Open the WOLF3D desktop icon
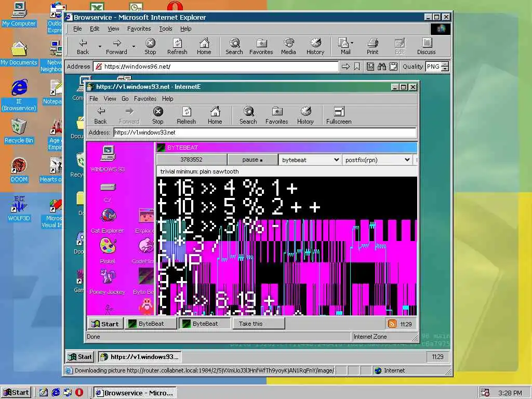This screenshot has height=399, width=532. pos(19,209)
